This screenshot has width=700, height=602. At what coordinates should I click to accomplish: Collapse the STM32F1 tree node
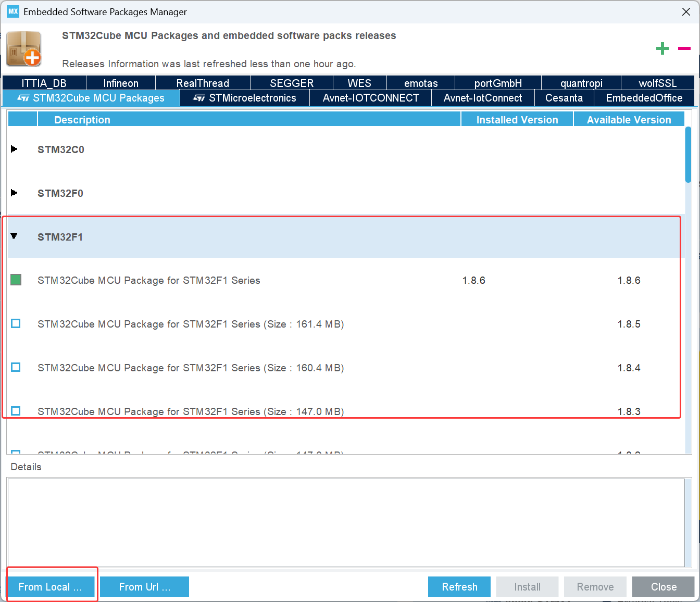[x=14, y=236]
